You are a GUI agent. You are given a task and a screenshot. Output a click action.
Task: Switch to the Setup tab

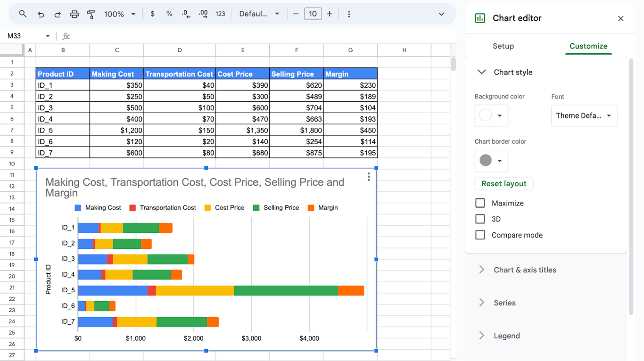coord(503,46)
